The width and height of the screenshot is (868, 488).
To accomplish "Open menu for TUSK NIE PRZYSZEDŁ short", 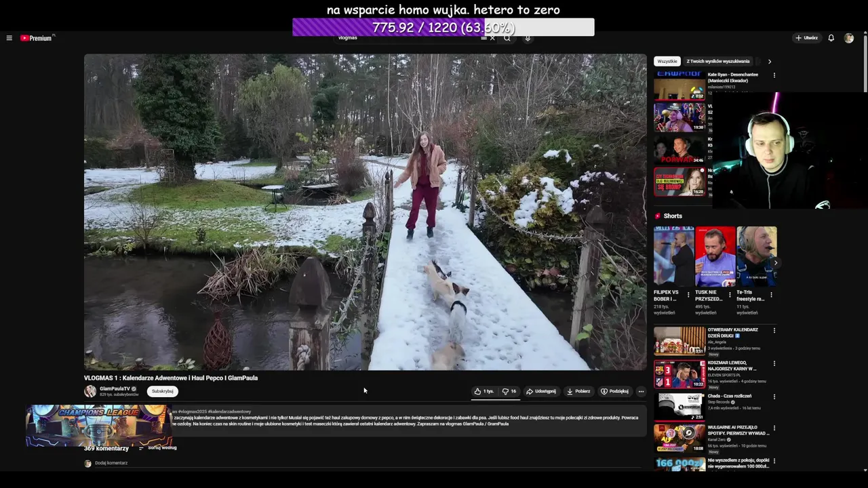I will click(x=730, y=295).
